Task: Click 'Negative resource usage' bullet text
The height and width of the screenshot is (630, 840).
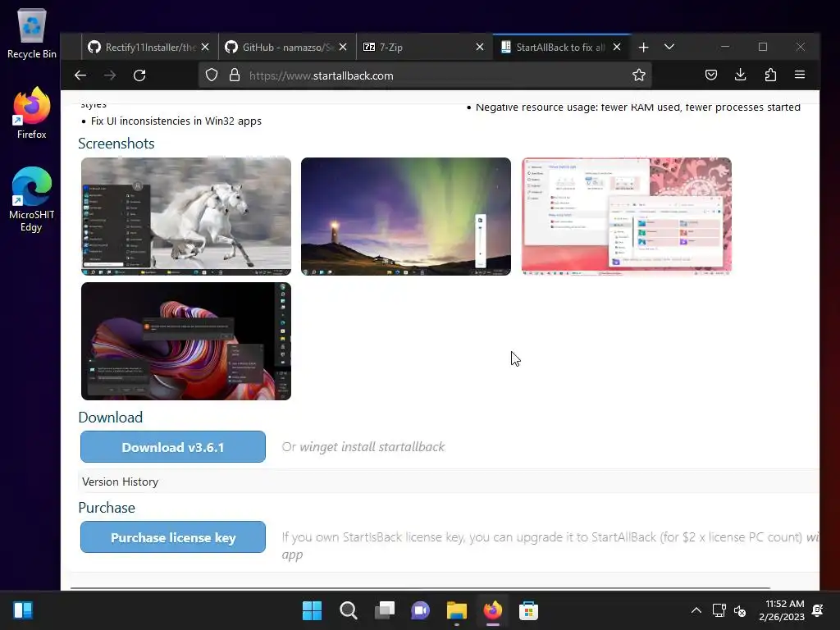Action: [638, 107]
